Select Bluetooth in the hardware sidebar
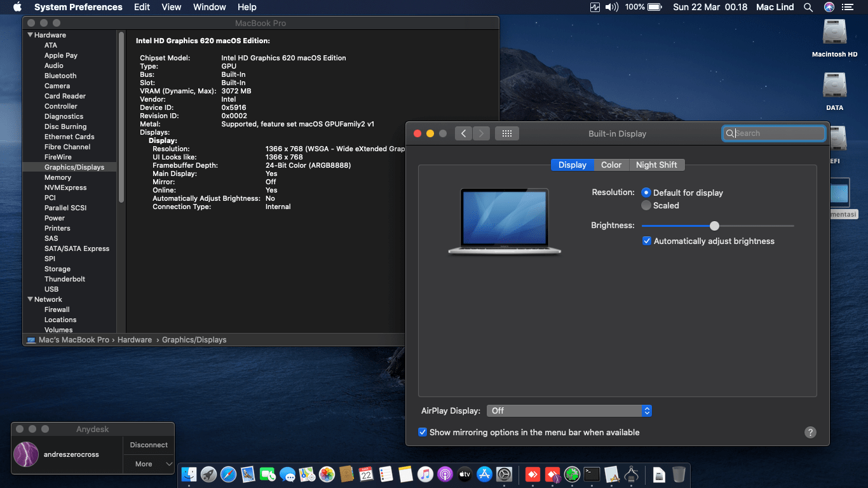868x488 pixels. coord(60,76)
